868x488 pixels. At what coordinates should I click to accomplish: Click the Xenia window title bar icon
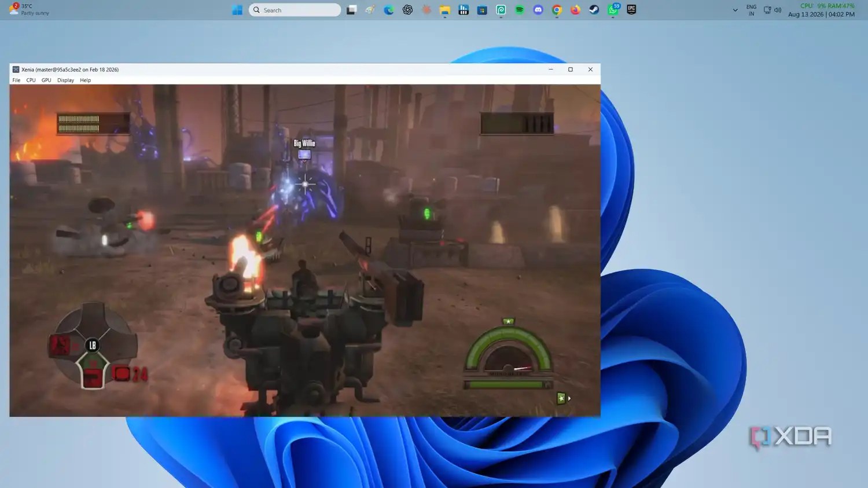click(x=16, y=69)
